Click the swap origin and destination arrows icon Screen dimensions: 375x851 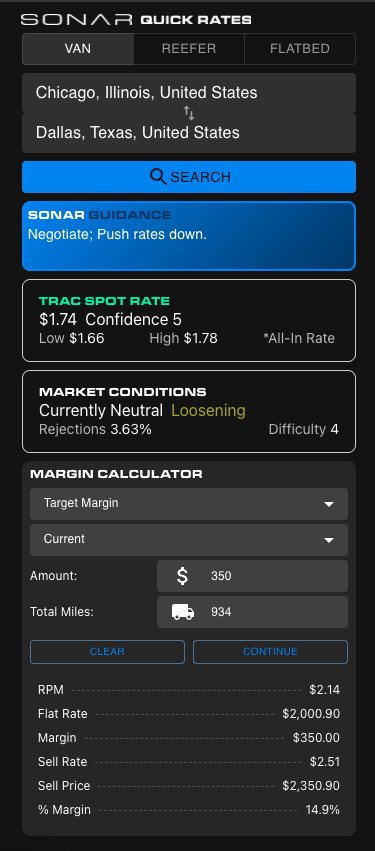pyautogui.click(x=188, y=113)
